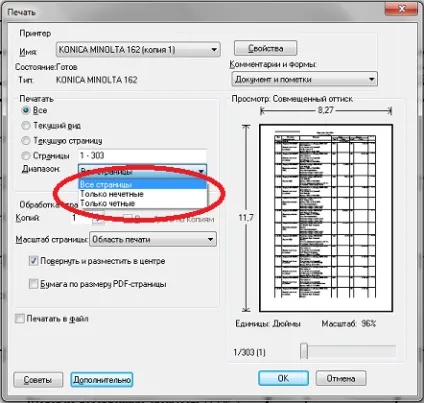Screen dimensions: 424x403
Task: Expand 'Комментарии и формы' dropdown
Action: click(304, 79)
